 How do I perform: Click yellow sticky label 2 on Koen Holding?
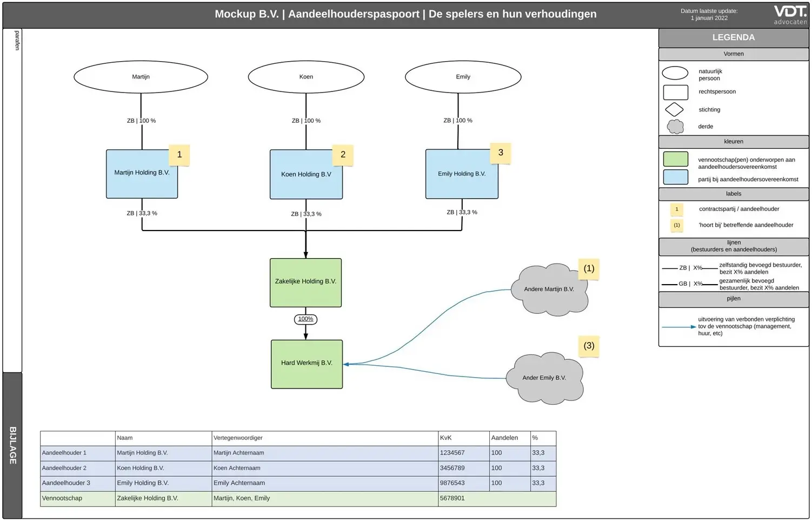(x=343, y=155)
